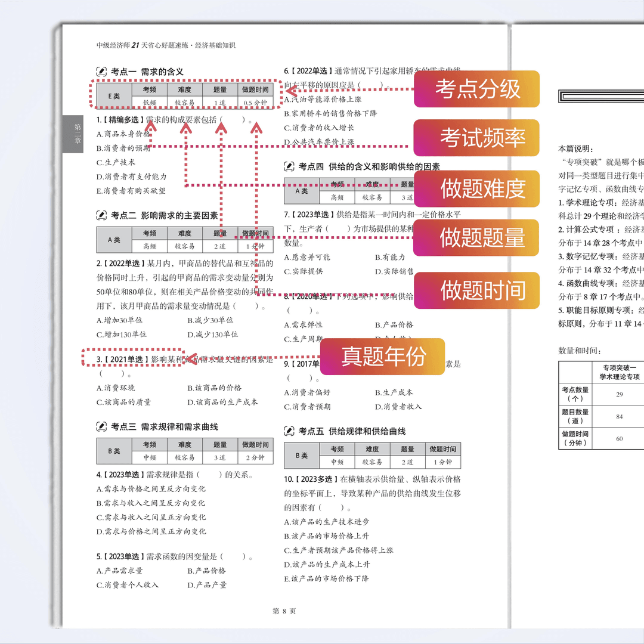Choose option A.汽油等能源价格上涨

[x=323, y=100]
